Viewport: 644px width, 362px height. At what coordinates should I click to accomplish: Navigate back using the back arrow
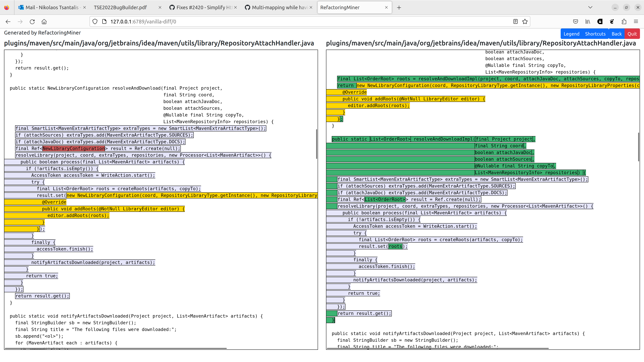point(8,22)
